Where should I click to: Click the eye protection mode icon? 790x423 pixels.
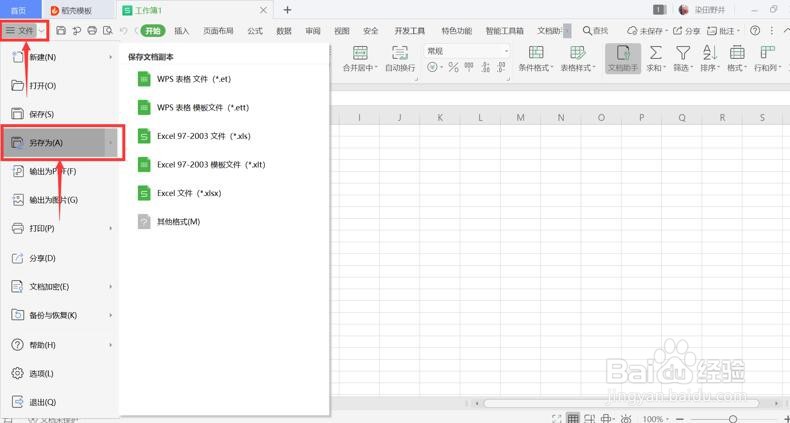[x=626, y=418]
